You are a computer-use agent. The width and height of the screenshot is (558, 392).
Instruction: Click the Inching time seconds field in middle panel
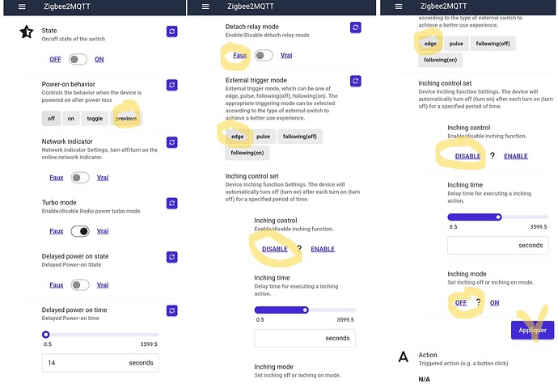[x=304, y=338]
